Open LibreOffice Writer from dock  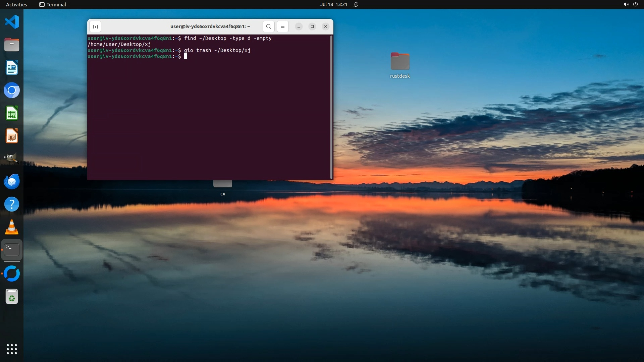click(x=12, y=67)
